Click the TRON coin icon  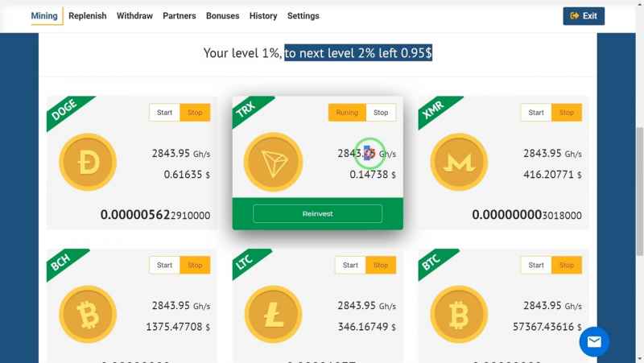[273, 162]
